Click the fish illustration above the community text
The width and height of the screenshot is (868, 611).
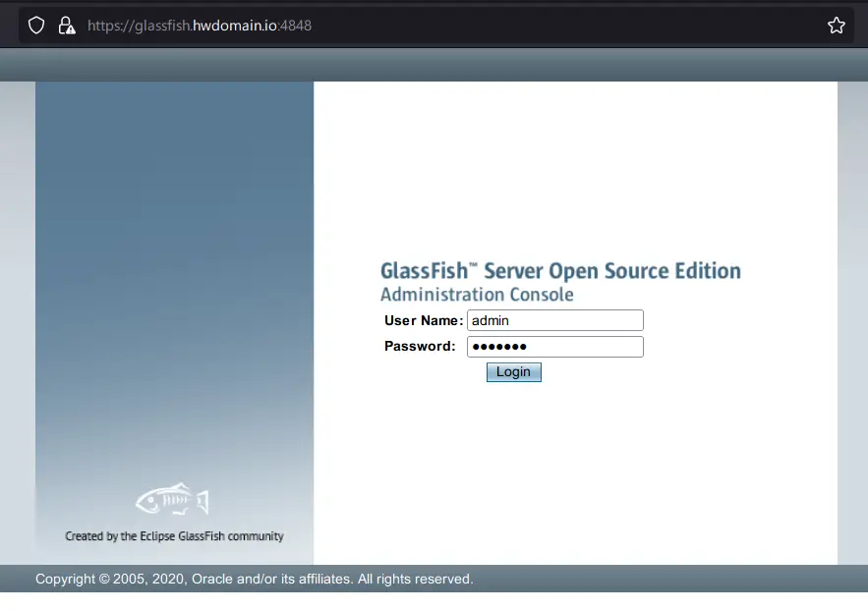[x=172, y=501]
